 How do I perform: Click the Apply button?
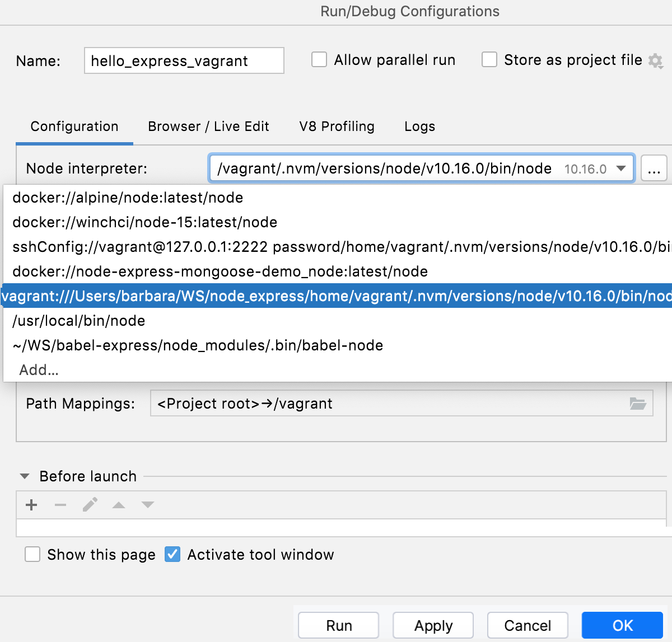432,625
